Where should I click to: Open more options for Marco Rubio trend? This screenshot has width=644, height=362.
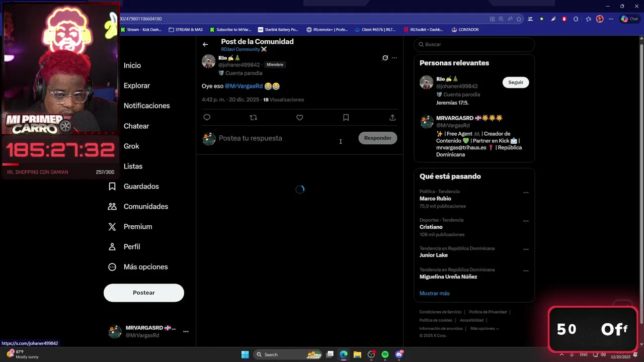[x=526, y=193]
